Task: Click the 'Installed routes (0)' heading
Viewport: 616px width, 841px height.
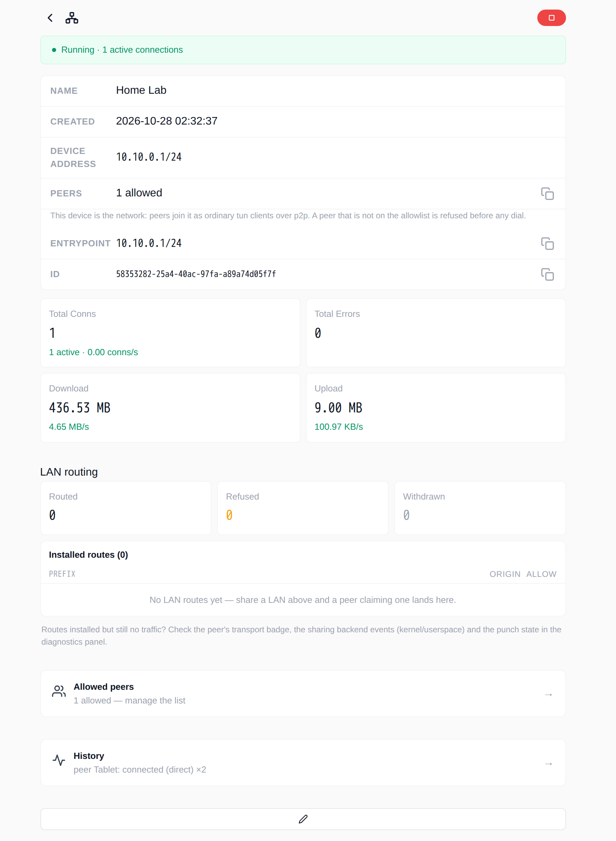Action: click(88, 555)
